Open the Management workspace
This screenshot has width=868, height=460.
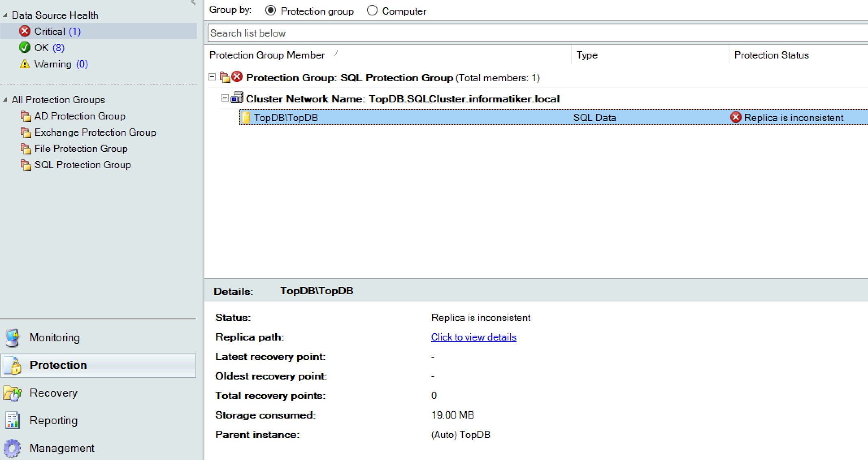point(99,448)
